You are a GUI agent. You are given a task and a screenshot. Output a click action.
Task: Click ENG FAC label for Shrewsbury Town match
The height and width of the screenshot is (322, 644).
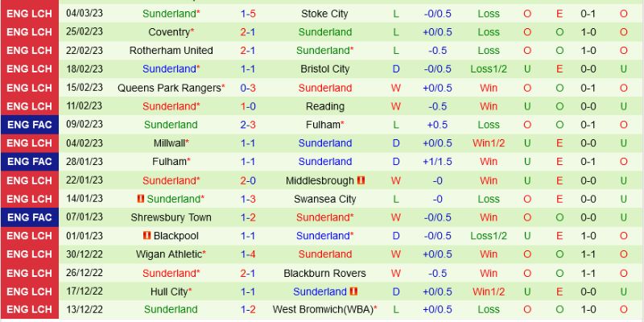click(29, 217)
